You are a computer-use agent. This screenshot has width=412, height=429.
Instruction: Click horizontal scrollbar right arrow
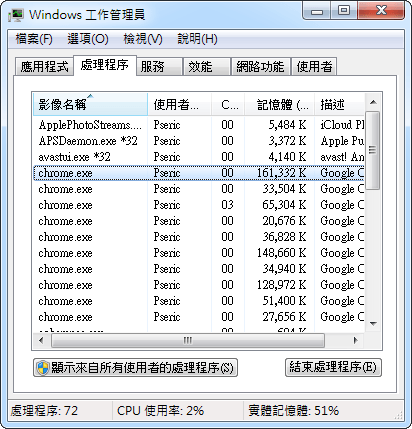click(356, 341)
